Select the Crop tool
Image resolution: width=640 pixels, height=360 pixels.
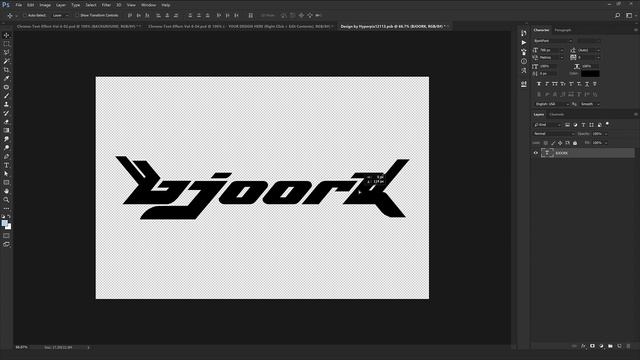click(x=7, y=70)
